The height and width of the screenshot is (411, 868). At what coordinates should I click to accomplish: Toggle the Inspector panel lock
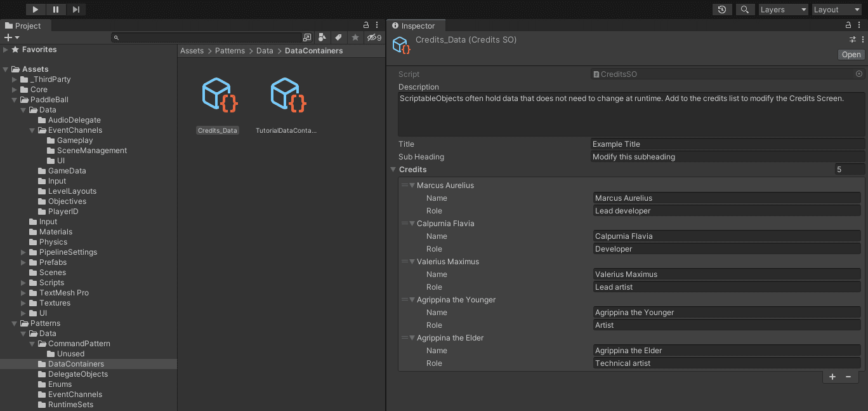[x=849, y=25]
